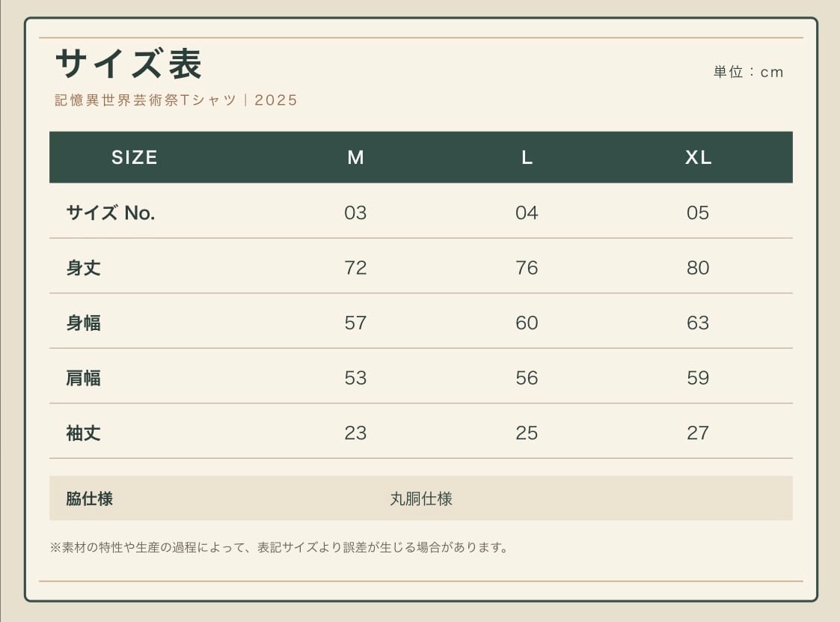The width and height of the screenshot is (840, 622).
Task: Click the 脇仕様 label
Action: [x=90, y=498]
